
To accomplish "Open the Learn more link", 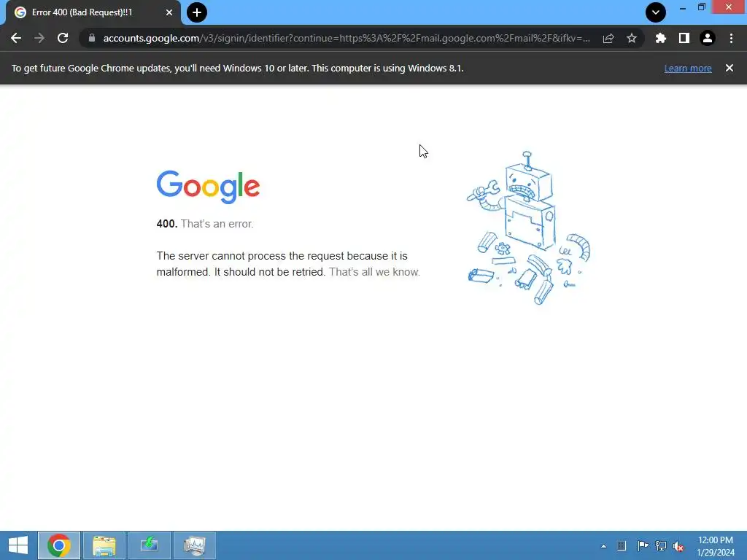I will click(688, 68).
